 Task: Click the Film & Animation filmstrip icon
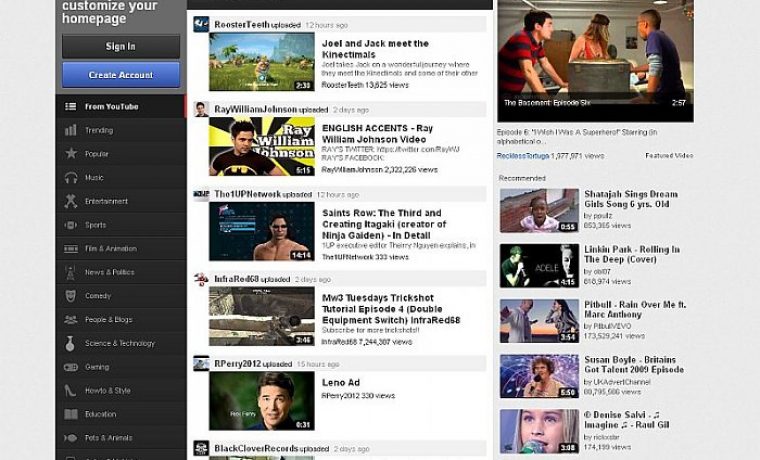pos(71,249)
